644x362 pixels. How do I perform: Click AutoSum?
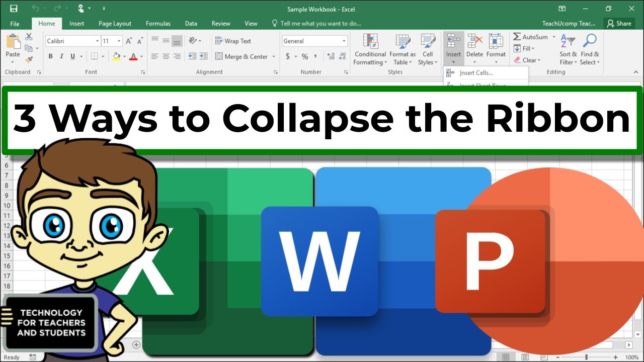531,37
